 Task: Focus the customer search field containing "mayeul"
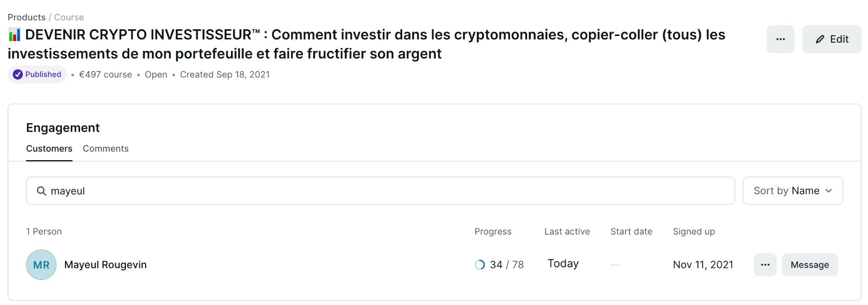[x=381, y=191]
